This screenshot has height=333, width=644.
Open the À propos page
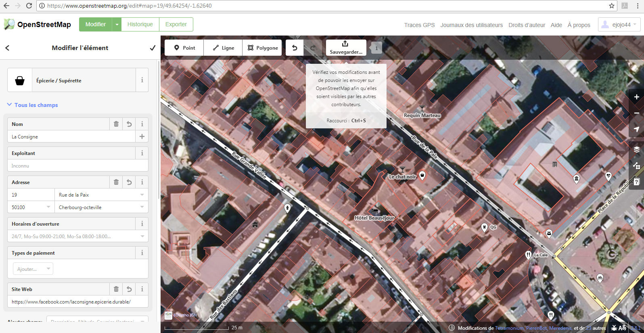click(579, 25)
